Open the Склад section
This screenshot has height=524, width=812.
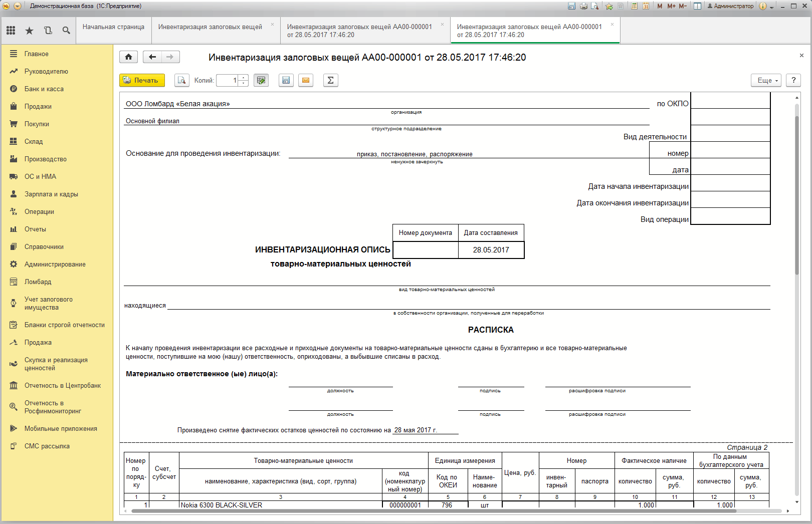point(57,141)
